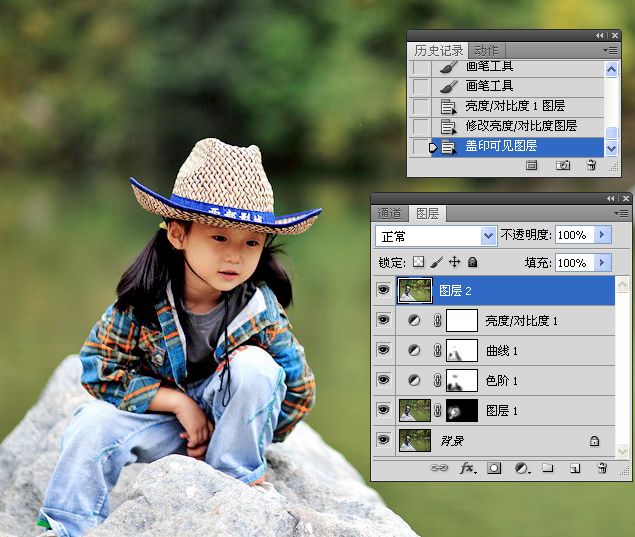Select layer named 色阶 1

tap(501, 381)
